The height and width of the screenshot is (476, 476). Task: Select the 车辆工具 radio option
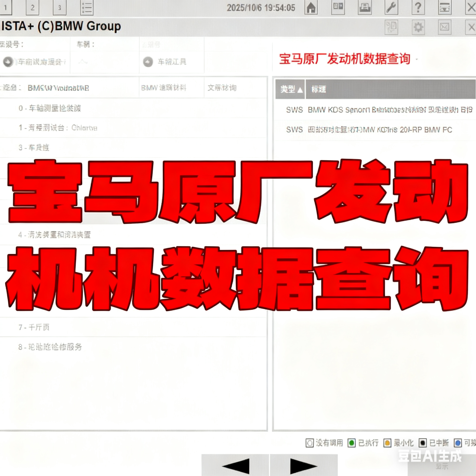coord(148,62)
